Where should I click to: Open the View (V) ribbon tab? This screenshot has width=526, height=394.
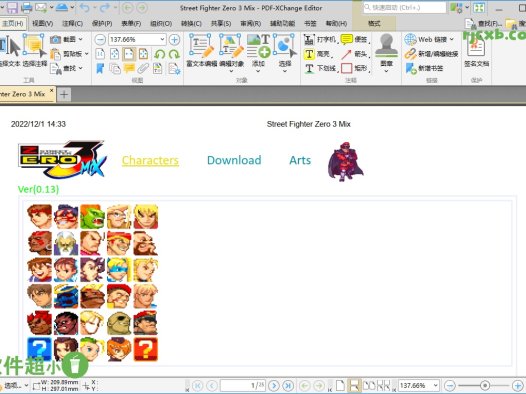[43, 23]
